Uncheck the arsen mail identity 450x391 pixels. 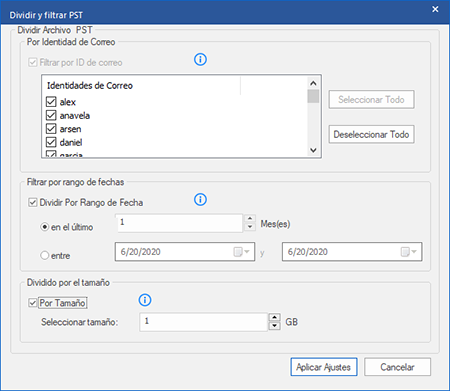tap(51, 129)
